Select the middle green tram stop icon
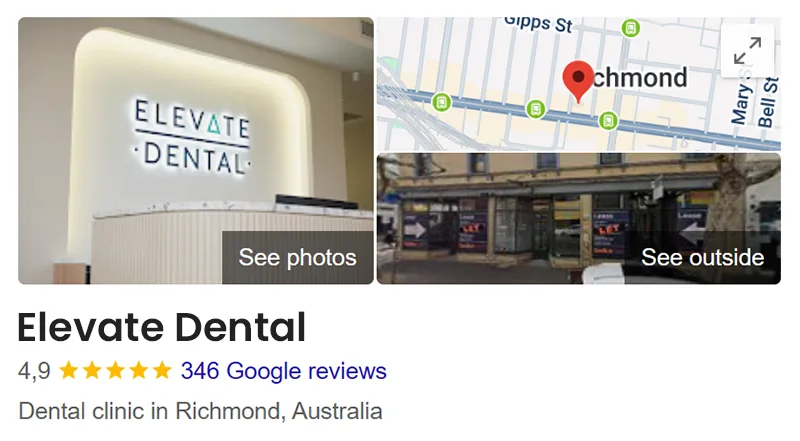Image resolution: width=800 pixels, height=441 pixels. tap(535, 109)
